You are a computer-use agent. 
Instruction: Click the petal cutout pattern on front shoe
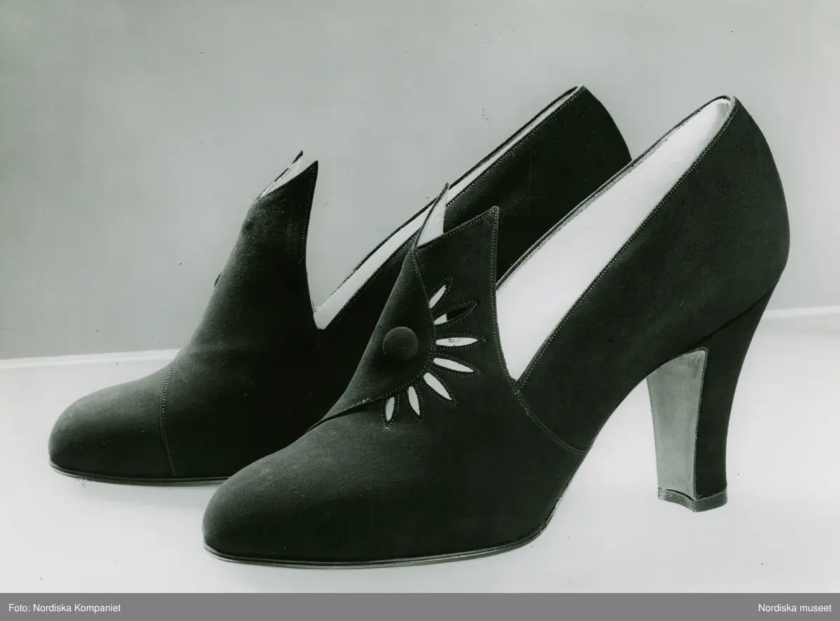(x=448, y=350)
